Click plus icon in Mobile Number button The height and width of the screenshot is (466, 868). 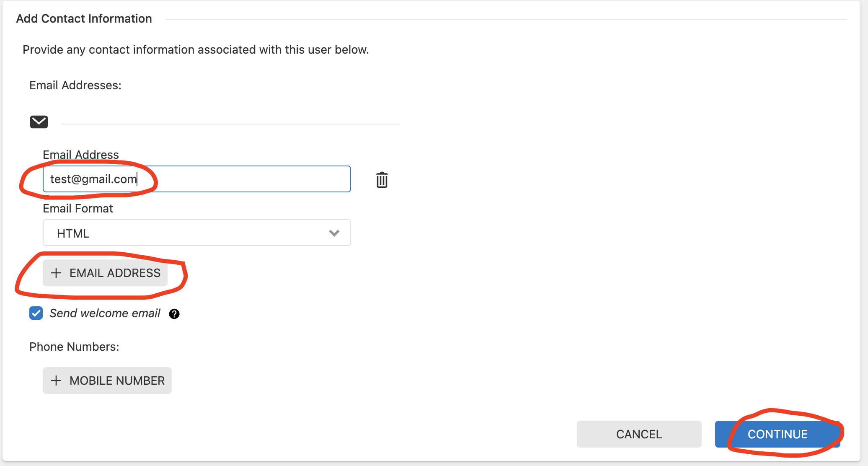56,381
